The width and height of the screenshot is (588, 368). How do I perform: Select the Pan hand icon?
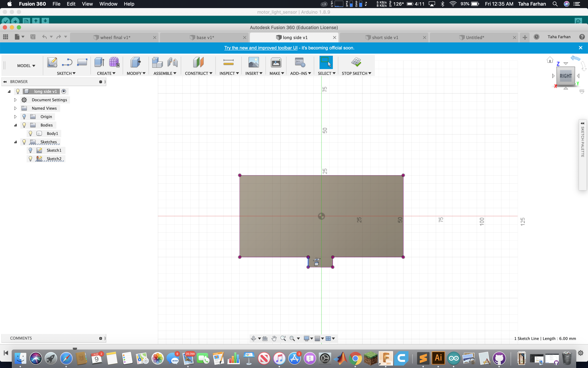coord(274,338)
